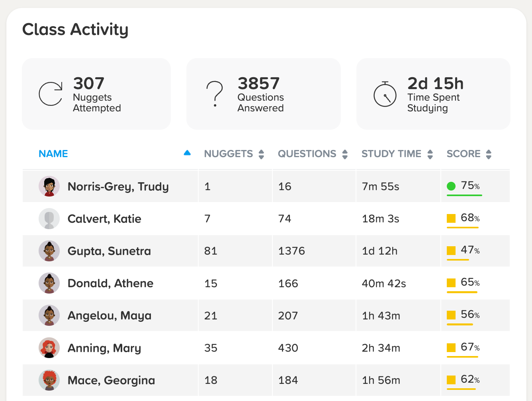
Task: Sort the table by Score arrows
Action: pyautogui.click(x=489, y=154)
